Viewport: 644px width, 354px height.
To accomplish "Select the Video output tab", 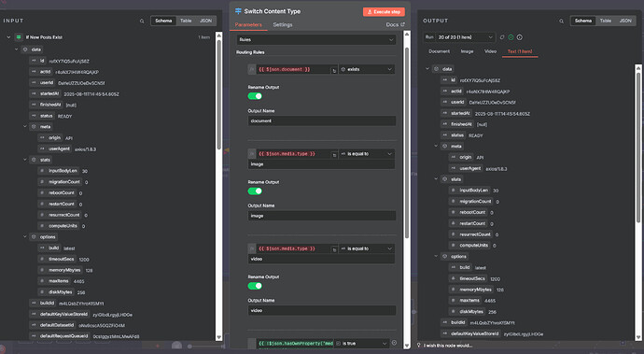I will tap(490, 51).
